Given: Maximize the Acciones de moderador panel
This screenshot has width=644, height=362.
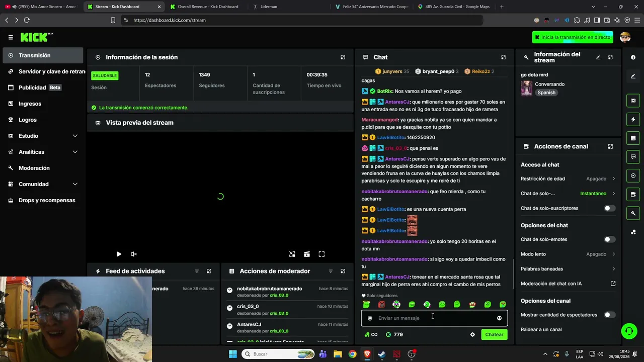Looking at the screenshot, I should [343, 271].
